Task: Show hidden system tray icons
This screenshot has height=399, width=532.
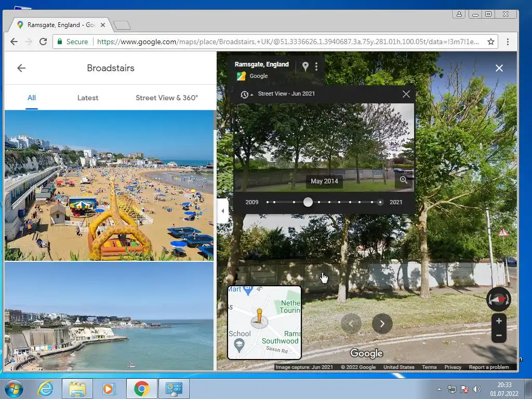Action: click(x=439, y=389)
